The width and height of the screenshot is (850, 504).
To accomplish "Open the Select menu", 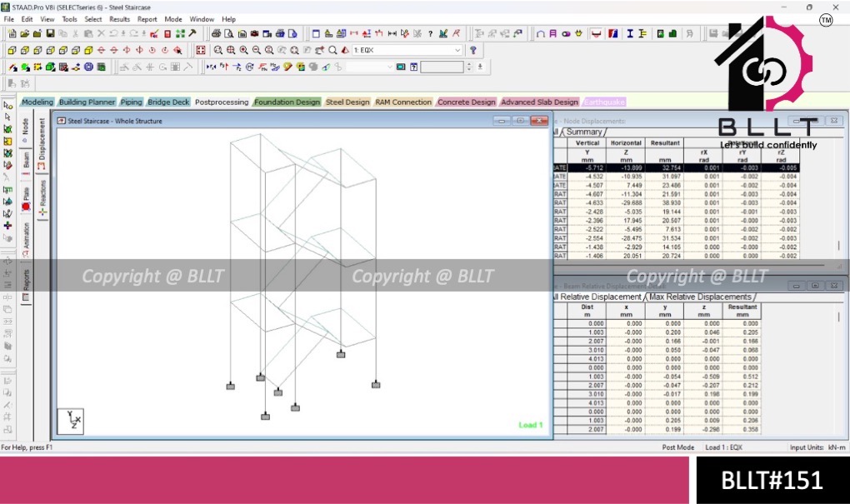I will (x=93, y=19).
